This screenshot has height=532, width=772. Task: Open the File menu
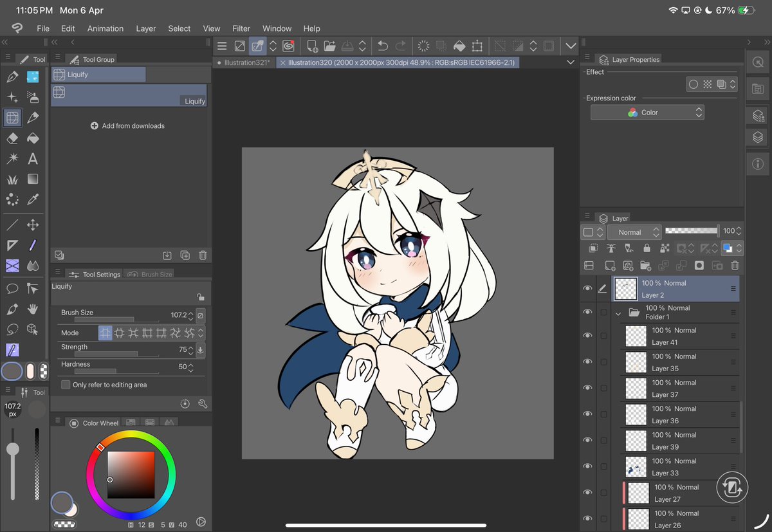click(x=43, y=28)
